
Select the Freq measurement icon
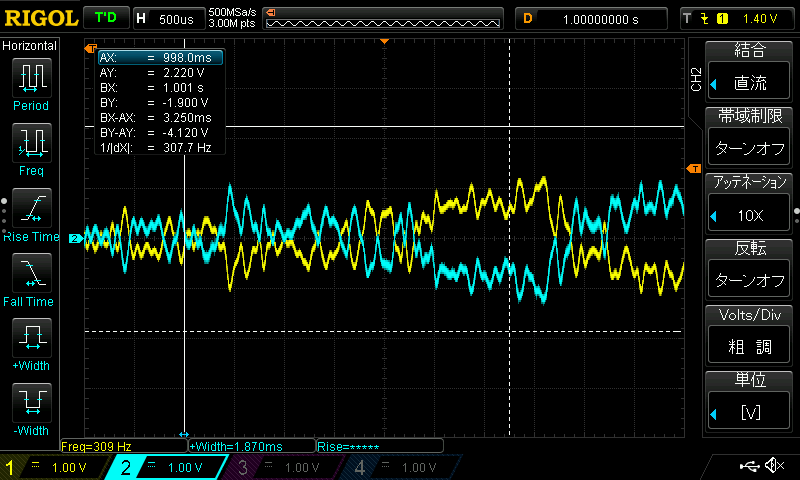click(x=32, y=142)
